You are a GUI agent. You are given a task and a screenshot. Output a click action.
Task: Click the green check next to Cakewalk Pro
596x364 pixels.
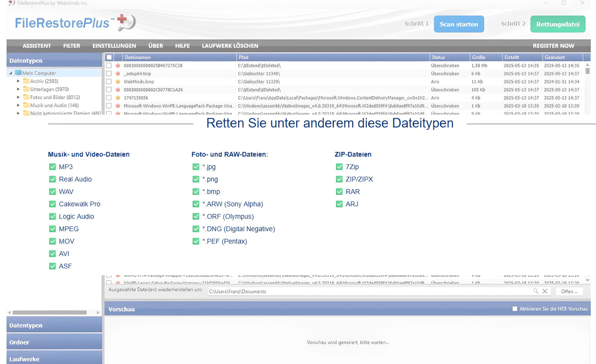[x=53, y=204]
